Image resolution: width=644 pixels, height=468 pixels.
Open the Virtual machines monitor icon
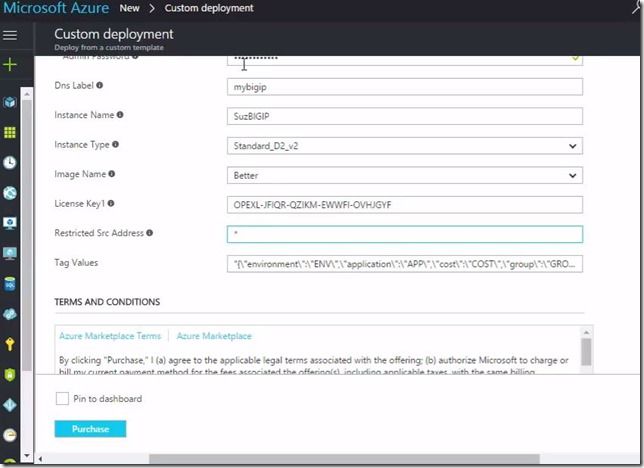(10, 254)
